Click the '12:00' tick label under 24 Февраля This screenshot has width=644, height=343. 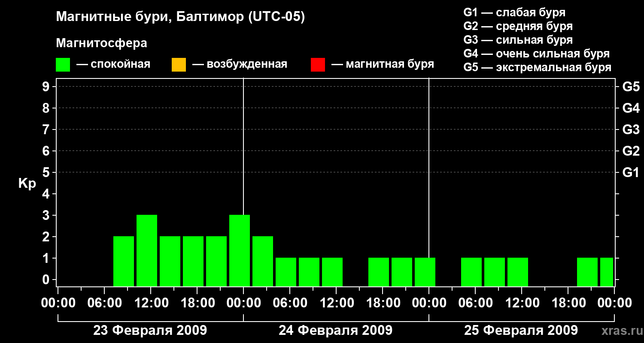tap(336, 303)
